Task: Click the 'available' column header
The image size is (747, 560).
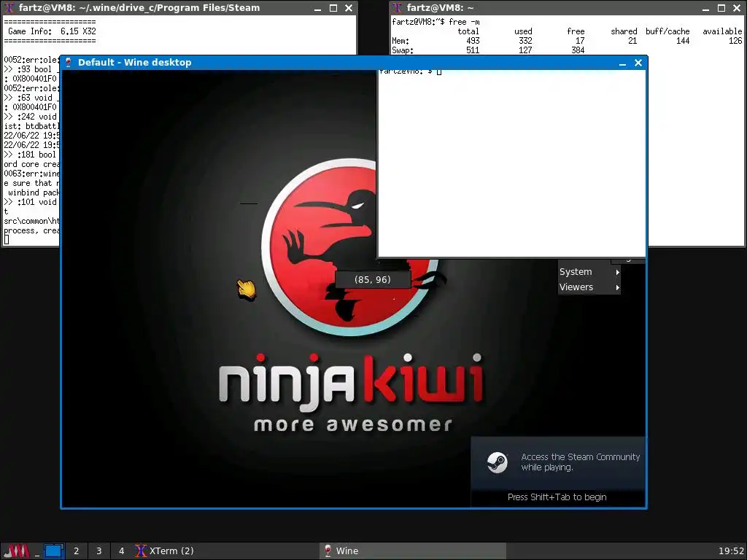Action: pyautogui.click(x=722, y=31)
